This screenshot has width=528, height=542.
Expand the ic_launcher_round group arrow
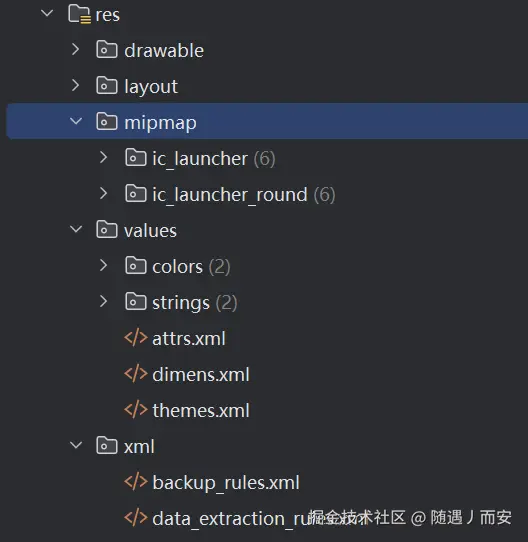click(103, 194)
